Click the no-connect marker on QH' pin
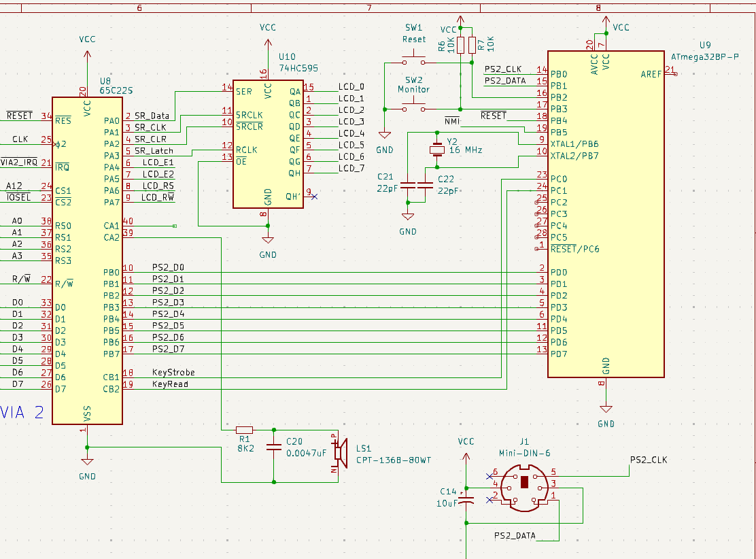Screen dimensions: 756x559 pyautogui.click(x=313, y=197)
